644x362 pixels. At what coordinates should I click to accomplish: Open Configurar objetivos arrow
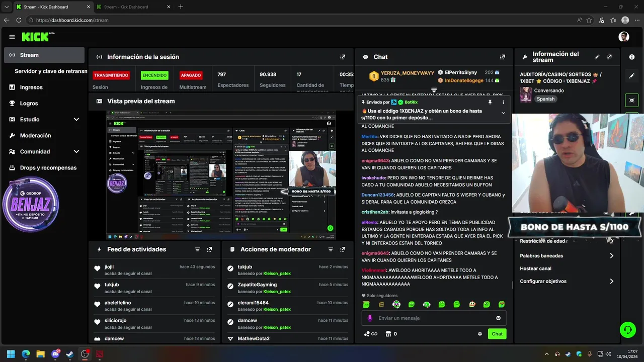[612, 282]
